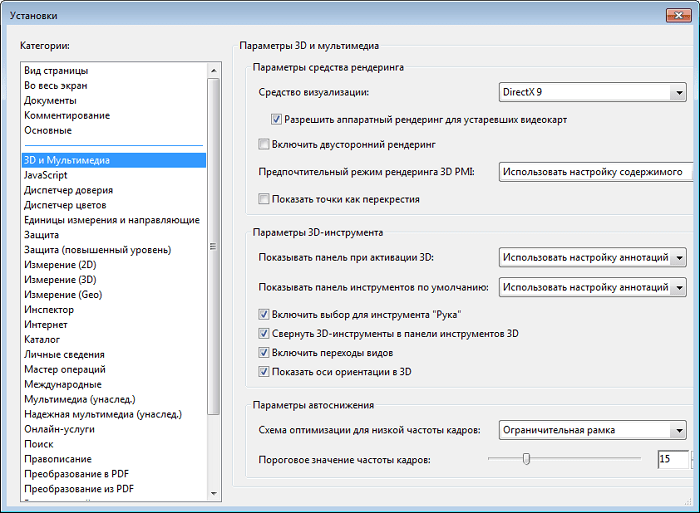
Task: Open Надежная мультимедиа (унаслед.) category
Action: tap(114, 414)
